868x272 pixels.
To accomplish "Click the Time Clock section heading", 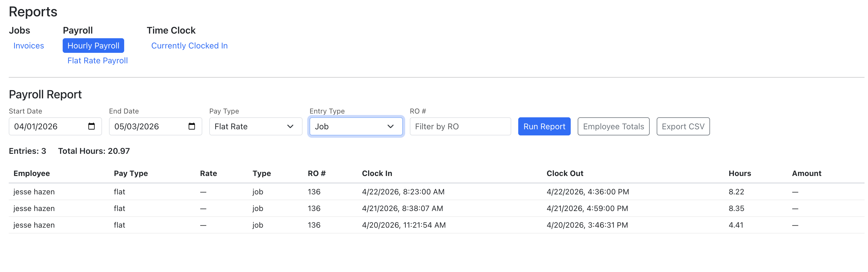I will pos(171,30).
